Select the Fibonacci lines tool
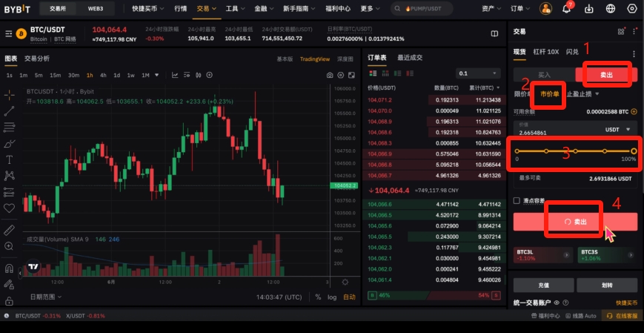 point(9,127)
